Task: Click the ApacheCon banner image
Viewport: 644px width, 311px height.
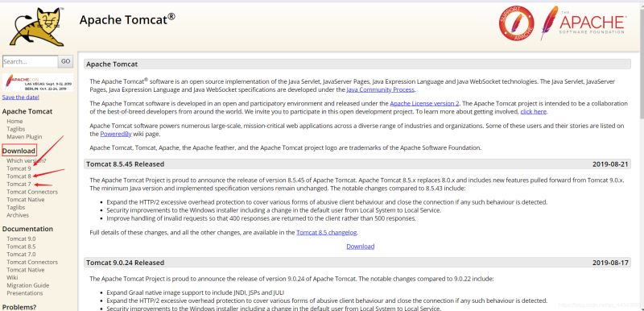Action: (37, 82)
